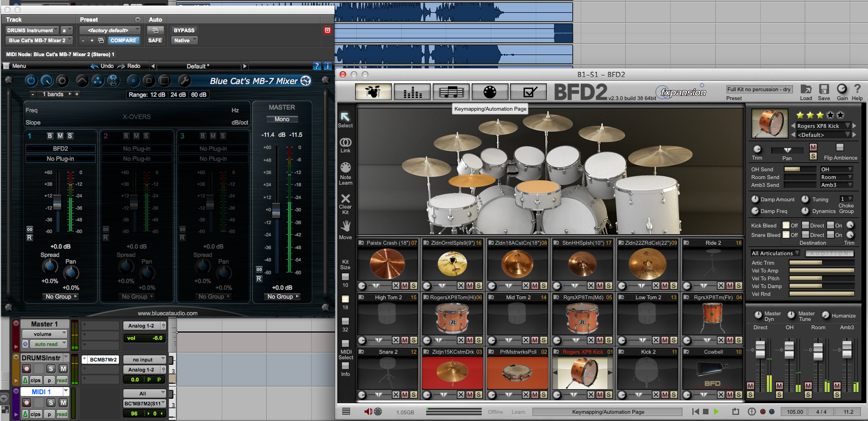Click the MB-7 Mixer power bypass icon

(x=31, y=81)
